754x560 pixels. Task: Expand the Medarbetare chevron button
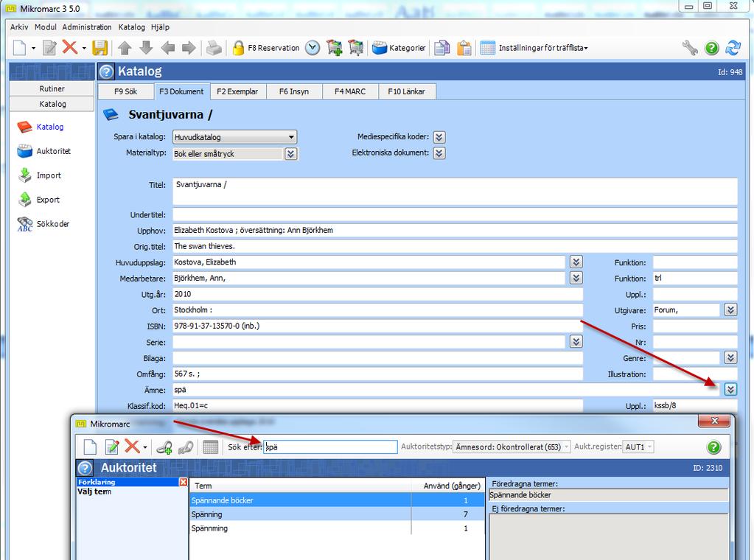576,278
